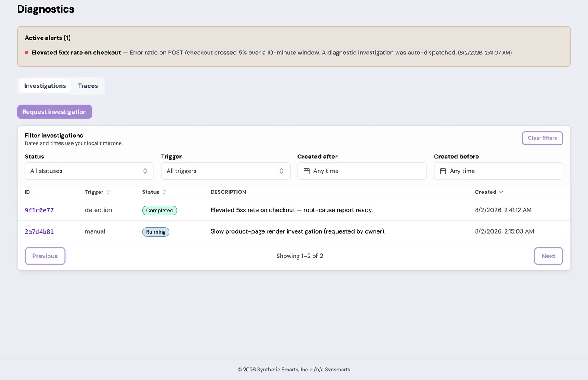Open the Trigger filter dropdown
This screenshot has height=380, width=588.
coord(226,171)
